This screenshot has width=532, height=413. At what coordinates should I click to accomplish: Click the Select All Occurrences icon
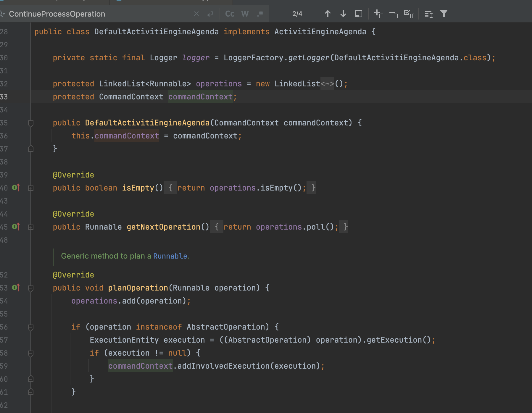pos(409,14)
